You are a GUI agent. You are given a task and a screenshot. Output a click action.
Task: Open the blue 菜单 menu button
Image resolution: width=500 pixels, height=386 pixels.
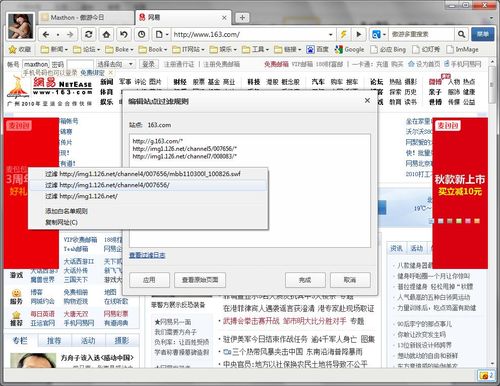pyautogui.click(x=483, y=34)
